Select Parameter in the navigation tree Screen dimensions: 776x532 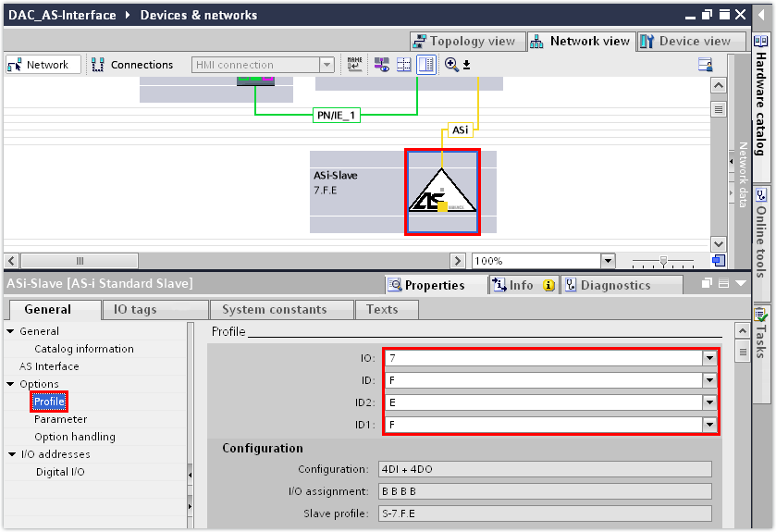pyautogui.click(x=60, y=419)
